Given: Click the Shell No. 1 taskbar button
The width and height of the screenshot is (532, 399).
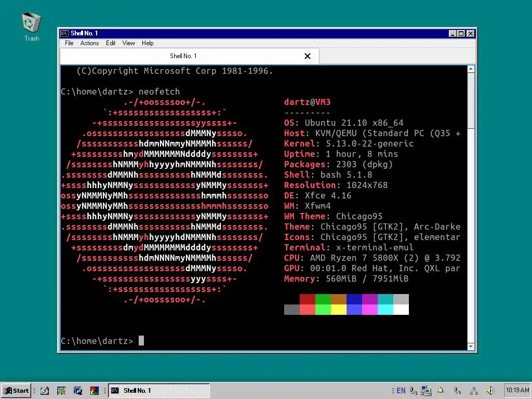Looking at the screenshot, I should (x=159, y=391).
